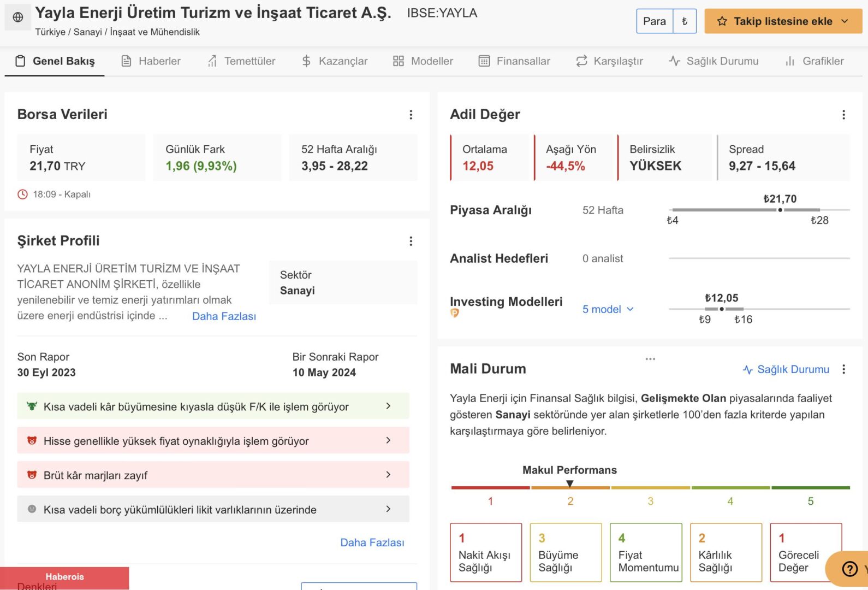Switch to the Haberler tab

pos(151,61)
